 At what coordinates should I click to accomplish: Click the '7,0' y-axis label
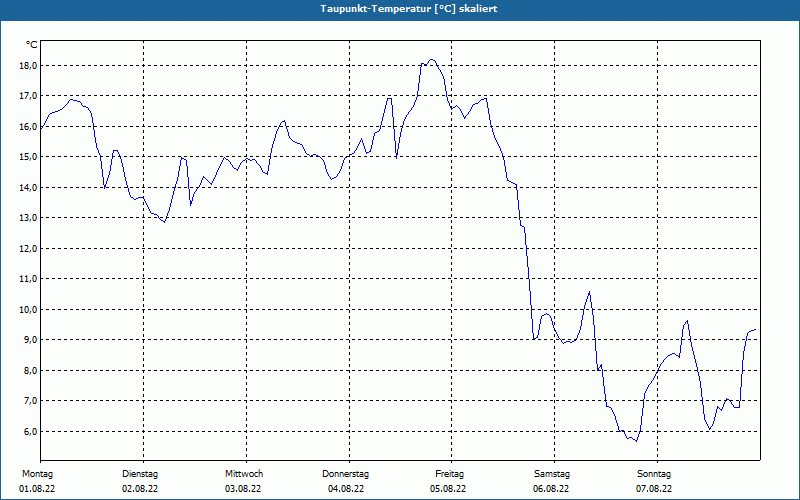(30, 401)
